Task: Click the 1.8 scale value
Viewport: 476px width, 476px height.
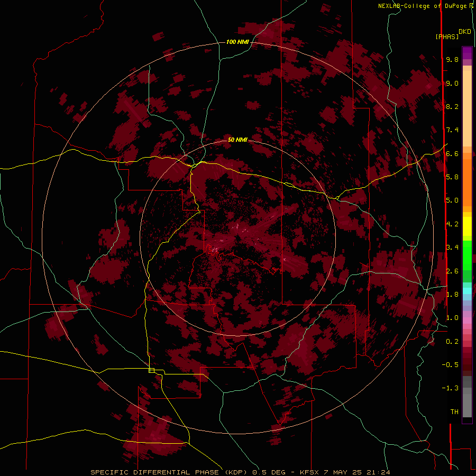Action: click(452, 295)
